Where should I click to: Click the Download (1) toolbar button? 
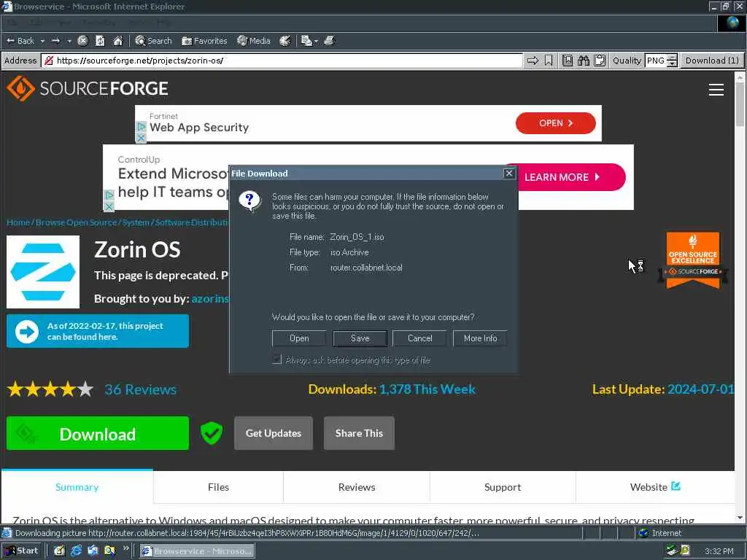pos(712,61)
